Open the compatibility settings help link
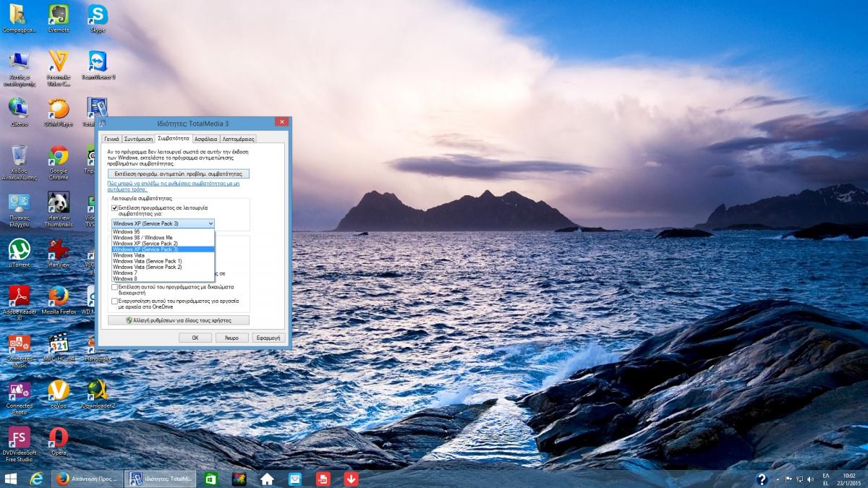Screen dimensions: 868x488 (x=174, y=187)
